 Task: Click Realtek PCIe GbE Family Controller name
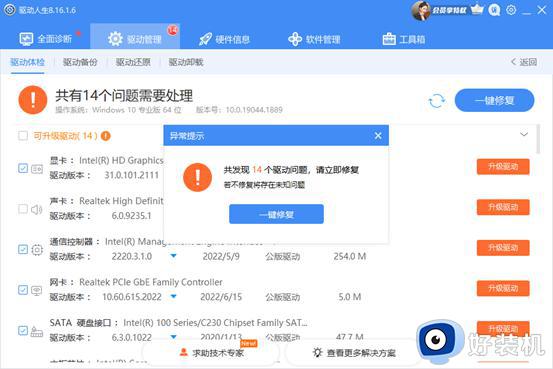151,282
